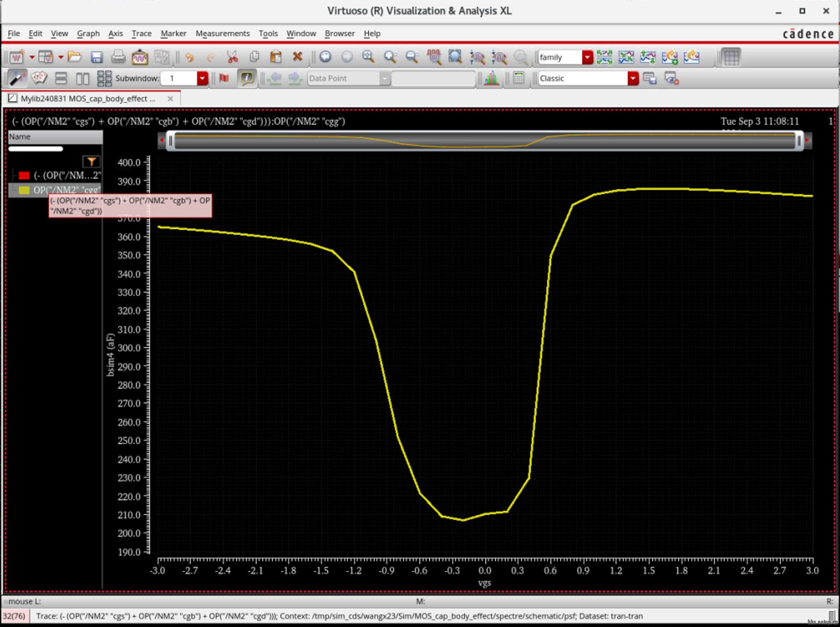Click the bsim4 (aF) y-axis label
840x627 pixels.
point(110,355)
